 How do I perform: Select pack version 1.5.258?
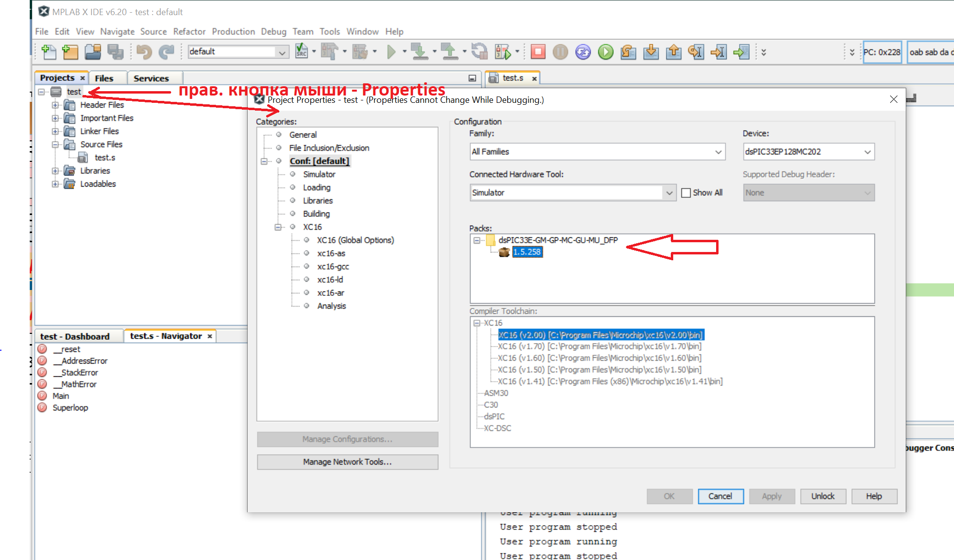coord(527,252)
